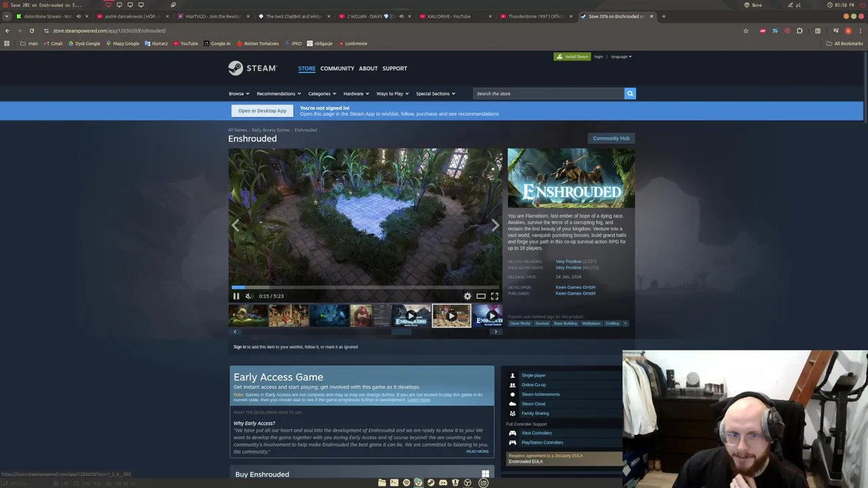The height and width of the screenshot is (488, 868).
Task: Open the COMMUNITY header menu
Action: [x=337, y=68]
